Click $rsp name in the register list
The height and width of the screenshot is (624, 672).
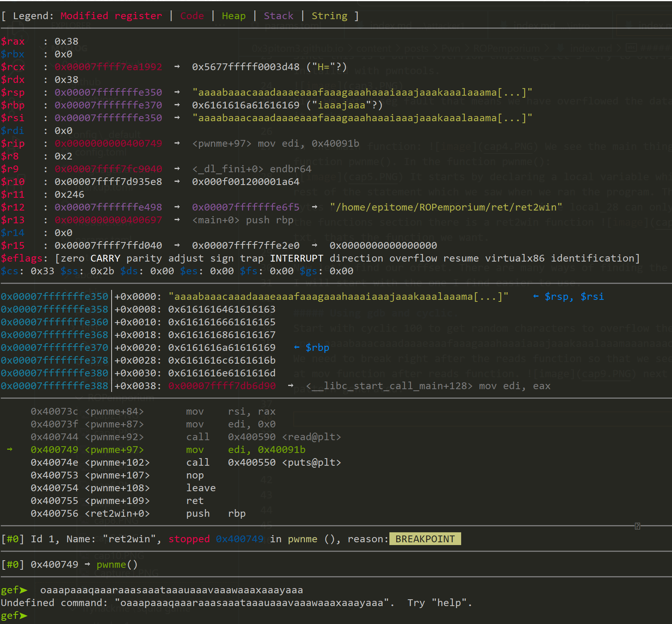click(13, 93)
